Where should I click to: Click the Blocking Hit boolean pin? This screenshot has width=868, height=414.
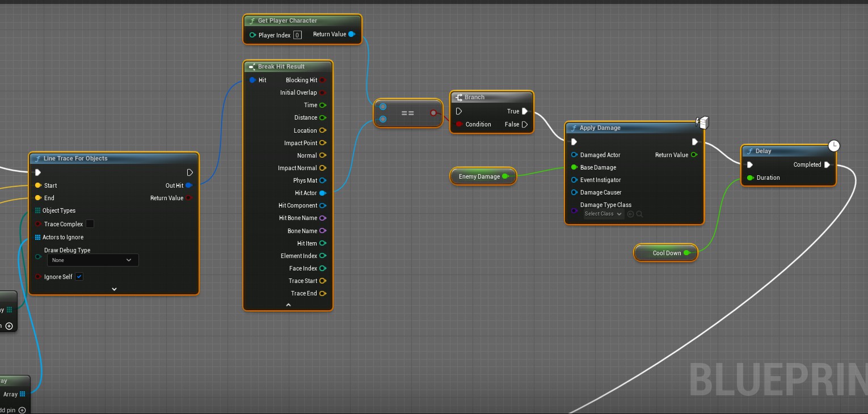click(322, 80)
